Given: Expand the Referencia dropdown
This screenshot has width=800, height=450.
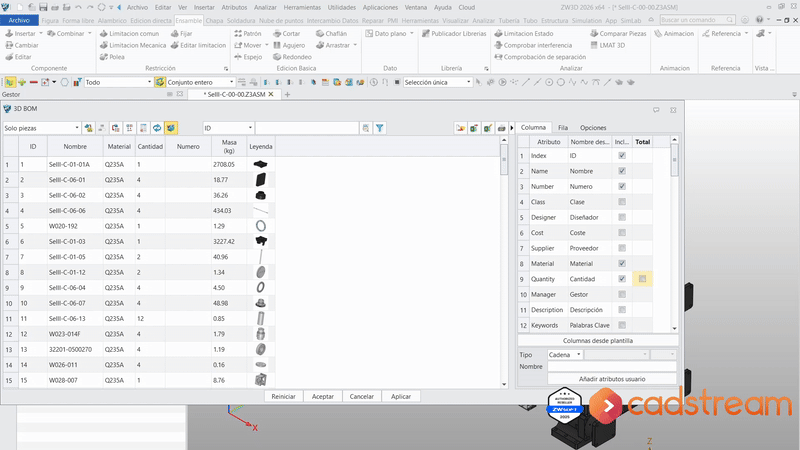Looking at the screenshot, I should 746,33.
